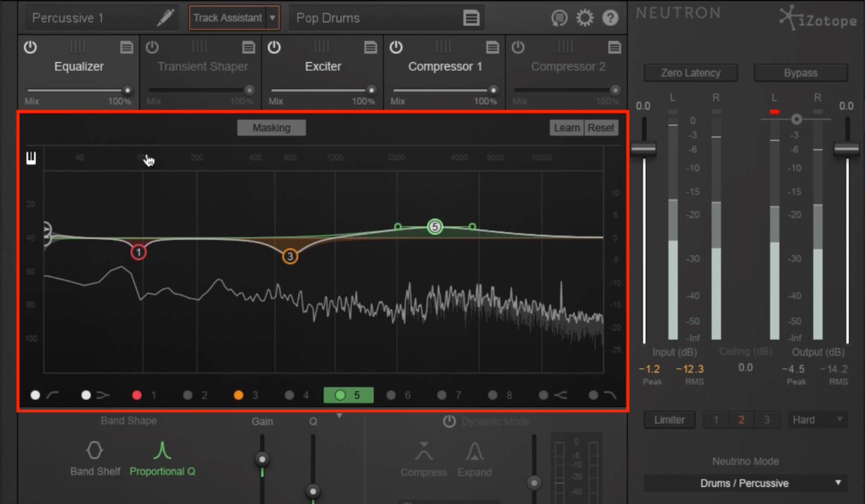This screenshot has width=865, height=504.
Task: Select the Compressor 1 module tab
Action: click(x=445, y=67)
